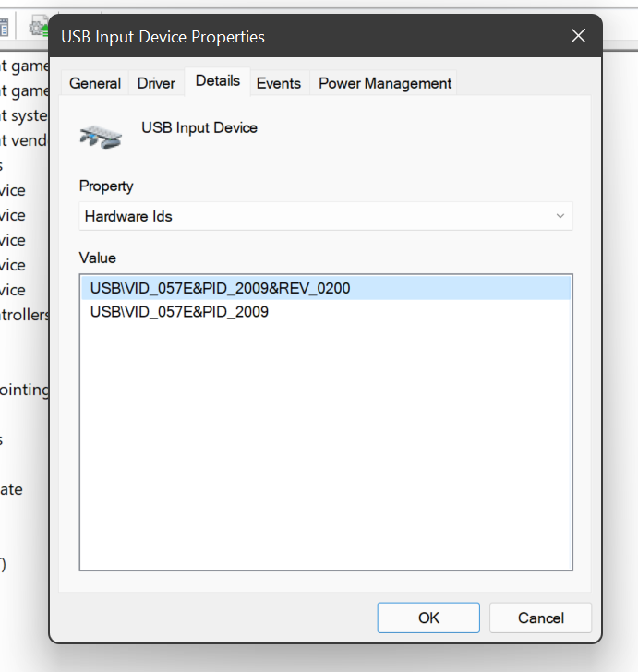Click the dropdown chevron arrow in Property box
The width and height of the screenshot is (638, 672).
click(x=560, y=216)
